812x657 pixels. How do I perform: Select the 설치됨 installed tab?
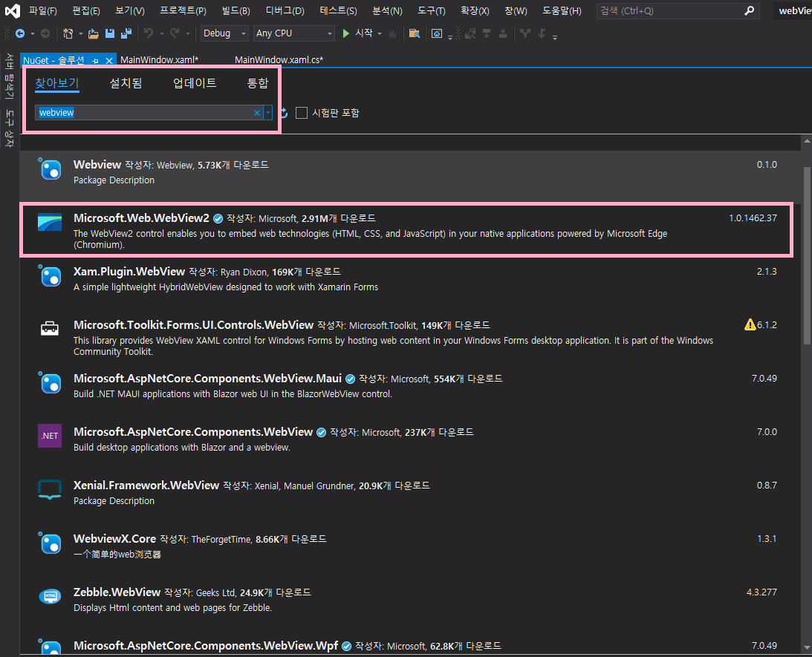(126, 83)
